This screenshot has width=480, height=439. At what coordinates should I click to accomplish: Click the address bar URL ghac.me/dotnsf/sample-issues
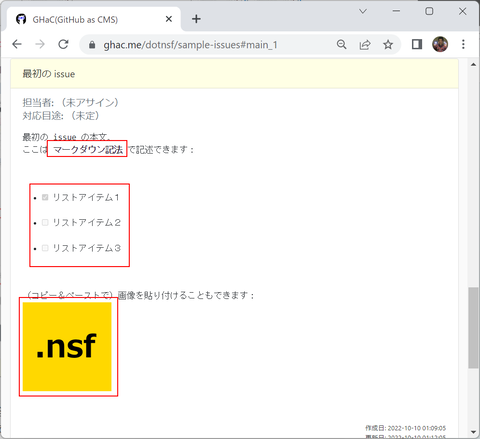[190, 45]
